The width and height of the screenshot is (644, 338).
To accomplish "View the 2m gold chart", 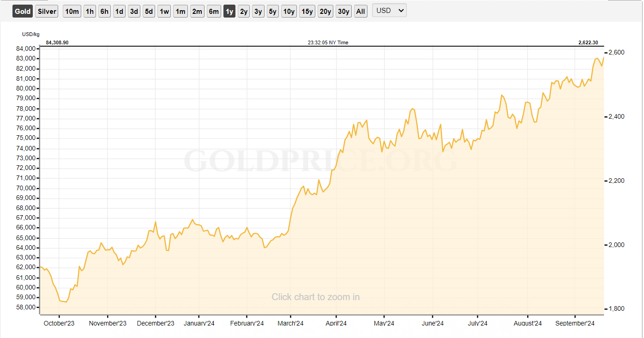I will click(197, 11).
